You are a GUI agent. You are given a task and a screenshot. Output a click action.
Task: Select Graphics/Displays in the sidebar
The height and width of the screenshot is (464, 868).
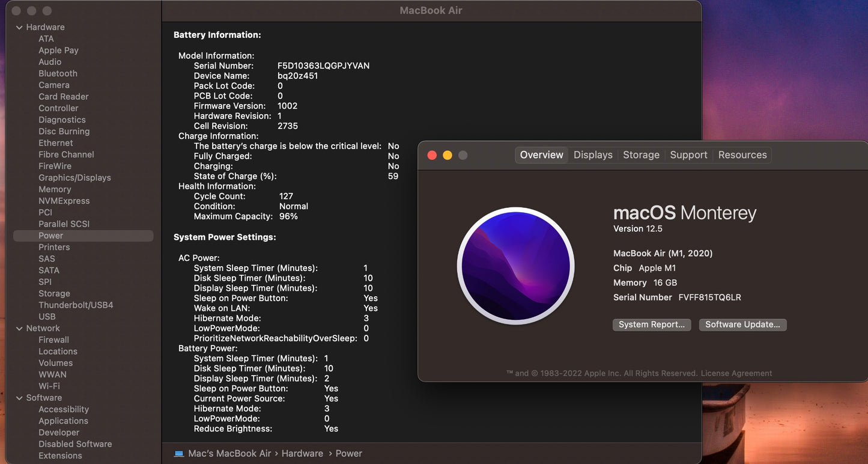click(x=74, y=178)
